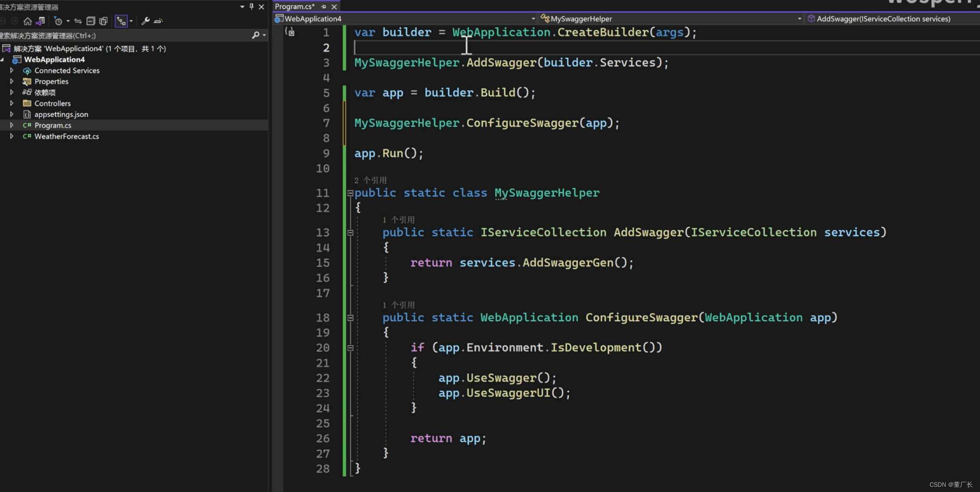Click the Collapse All icon in Solution Explorer
The image size is (980, 492).
click(x=91, y=21)
